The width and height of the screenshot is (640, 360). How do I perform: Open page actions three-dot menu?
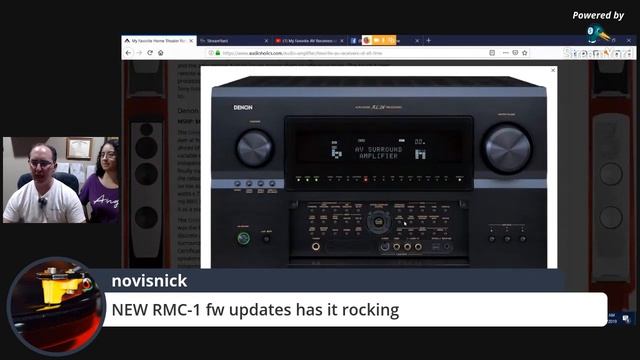coord(505,53)
